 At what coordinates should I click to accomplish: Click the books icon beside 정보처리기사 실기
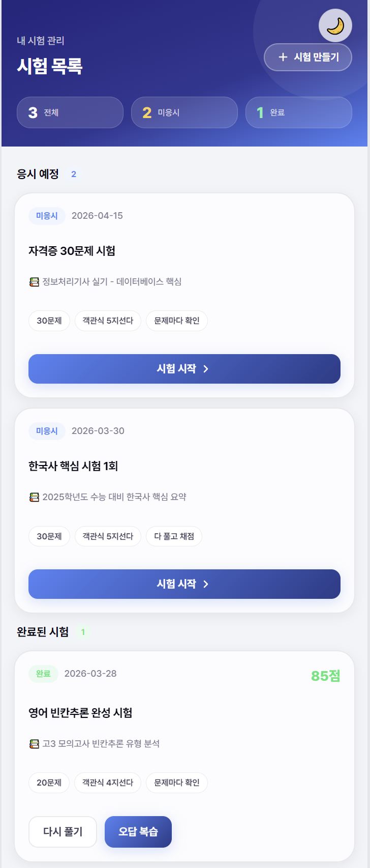(x=34, y=282)
